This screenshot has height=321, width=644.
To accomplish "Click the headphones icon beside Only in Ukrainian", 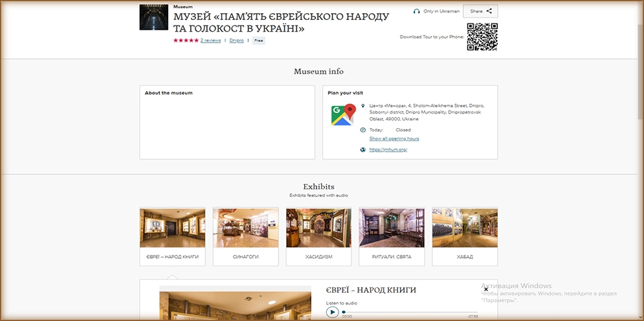I will 416,12.
